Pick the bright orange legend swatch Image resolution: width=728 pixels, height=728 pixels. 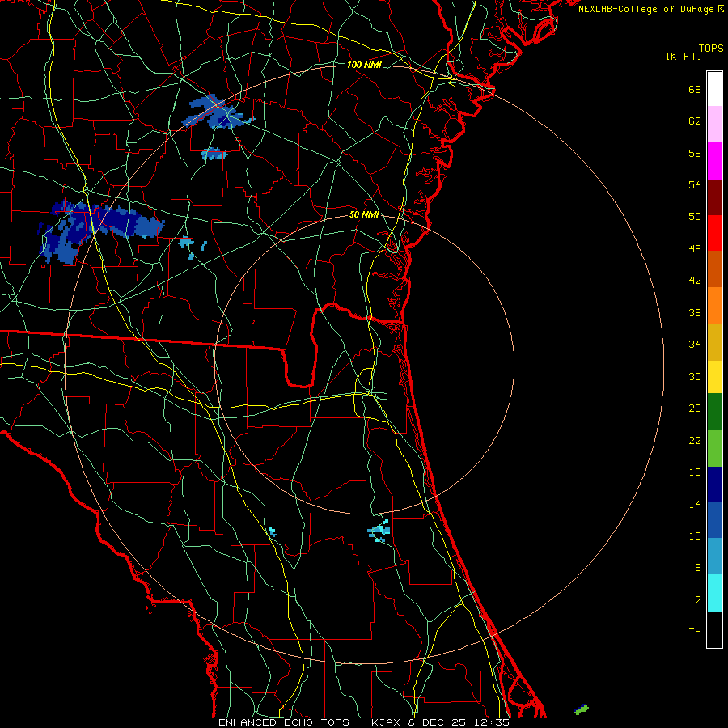[714, 306]
